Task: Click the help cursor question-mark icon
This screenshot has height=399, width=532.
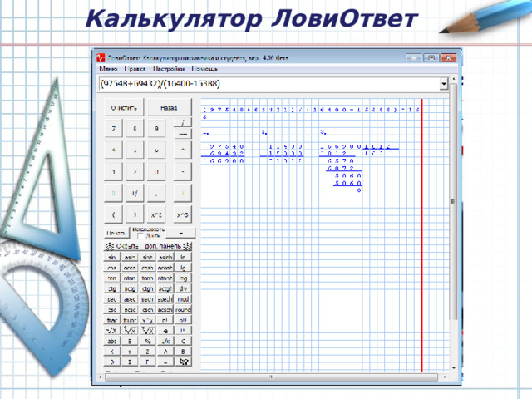Action: point(183,362)
